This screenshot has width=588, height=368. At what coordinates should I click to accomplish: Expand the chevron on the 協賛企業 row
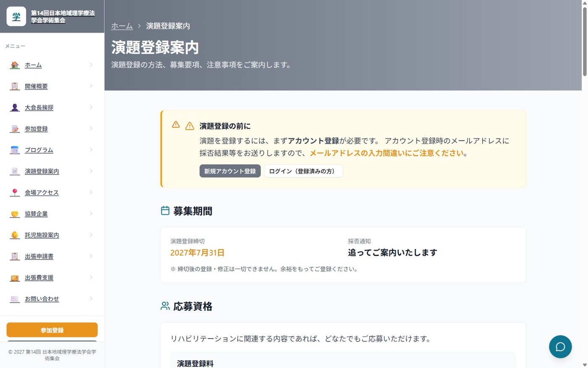(91, 213)
